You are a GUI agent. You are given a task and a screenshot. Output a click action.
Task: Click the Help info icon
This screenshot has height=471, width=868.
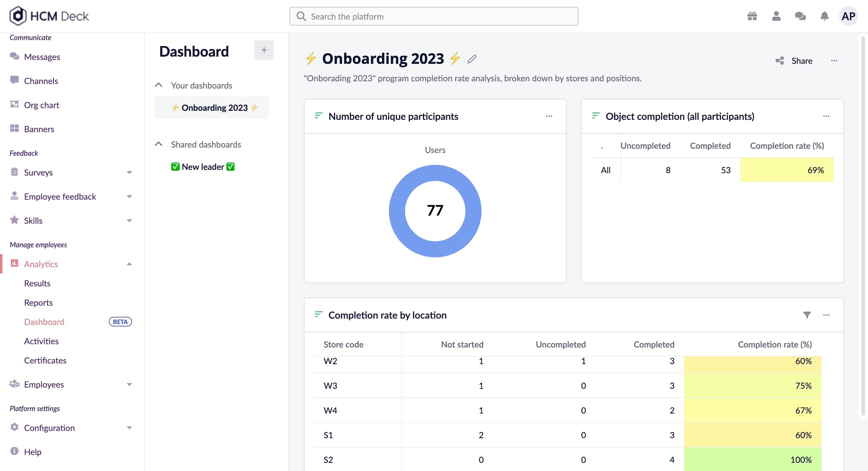pyautogui.click(x=14, y=451)
